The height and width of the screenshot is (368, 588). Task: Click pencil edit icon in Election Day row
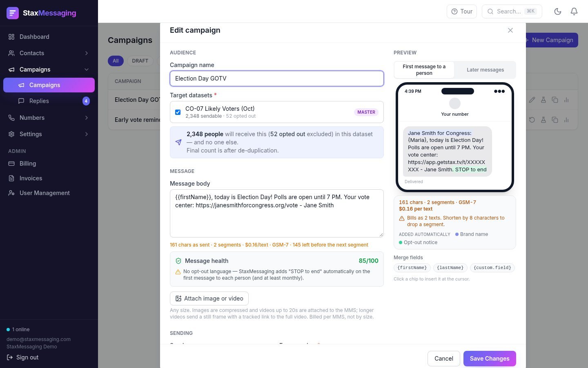(532, 100)
